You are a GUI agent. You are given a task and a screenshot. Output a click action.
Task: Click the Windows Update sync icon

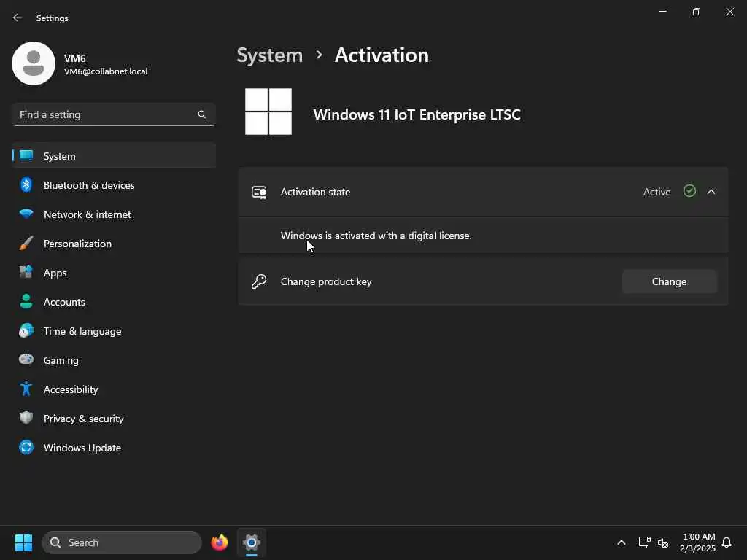27,447
